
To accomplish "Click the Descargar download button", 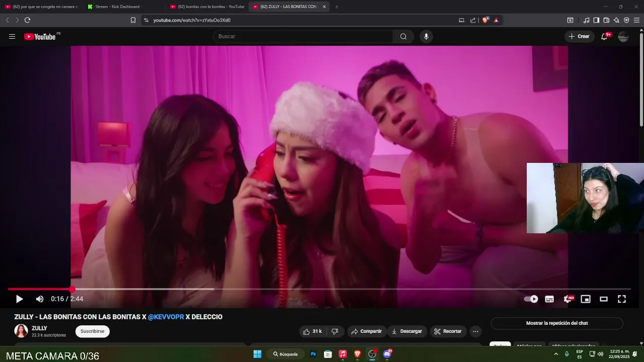I will (407, 331).
